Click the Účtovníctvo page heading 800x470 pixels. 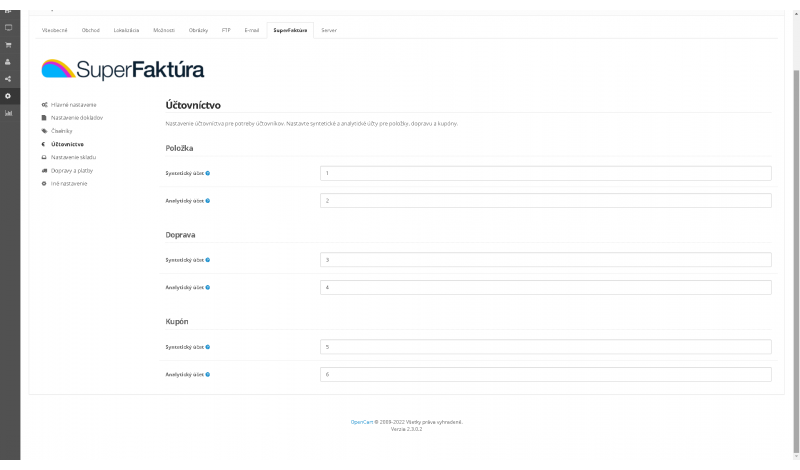[x=193, y=105]
